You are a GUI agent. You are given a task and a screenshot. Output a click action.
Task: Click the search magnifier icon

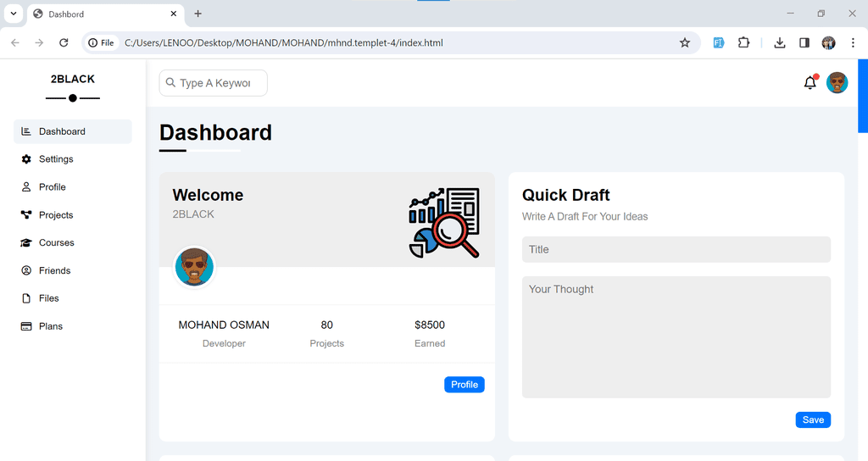(170, 82)
